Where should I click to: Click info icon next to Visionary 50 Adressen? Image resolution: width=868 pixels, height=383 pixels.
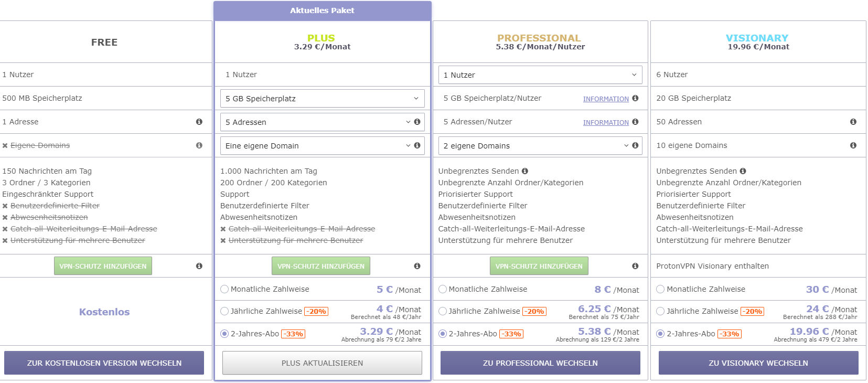[853, 122]
